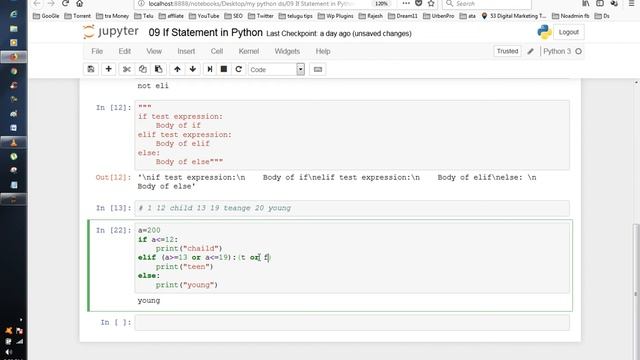Click the volume speaker icon in the tray
This screenshot has height=360, width=640.
tap(9, 352)
